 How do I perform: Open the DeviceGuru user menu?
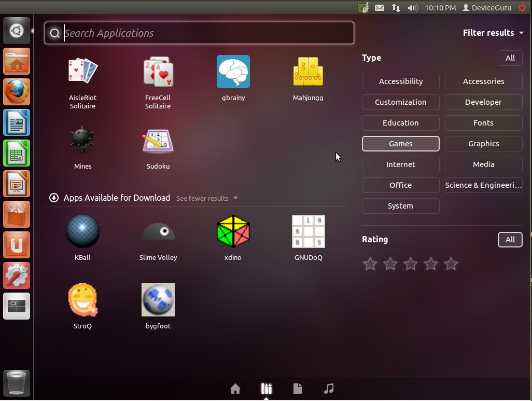coord(487,7)
